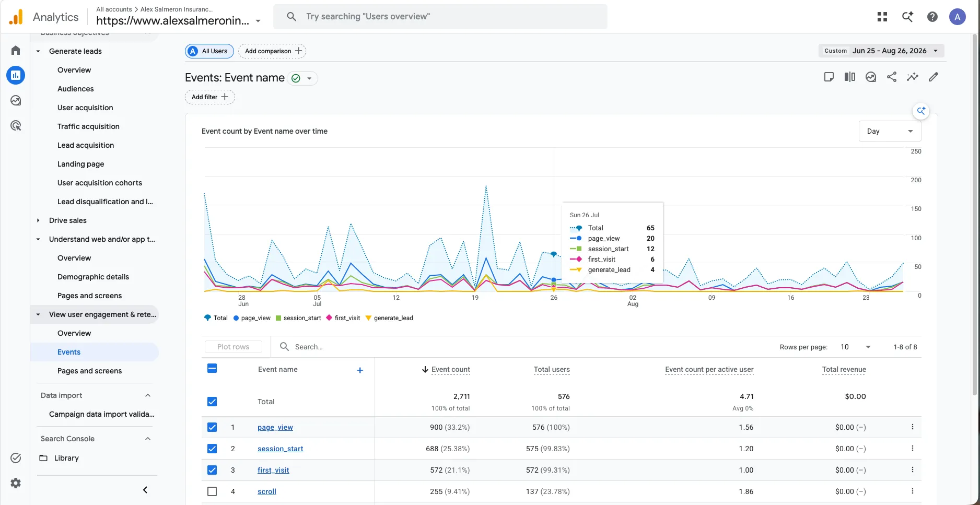
Task: Open Traffic acquisition report
Action: coord(88,126)
